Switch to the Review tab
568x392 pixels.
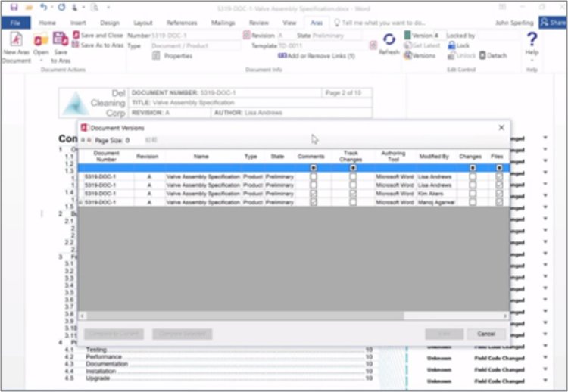point(259,23)
